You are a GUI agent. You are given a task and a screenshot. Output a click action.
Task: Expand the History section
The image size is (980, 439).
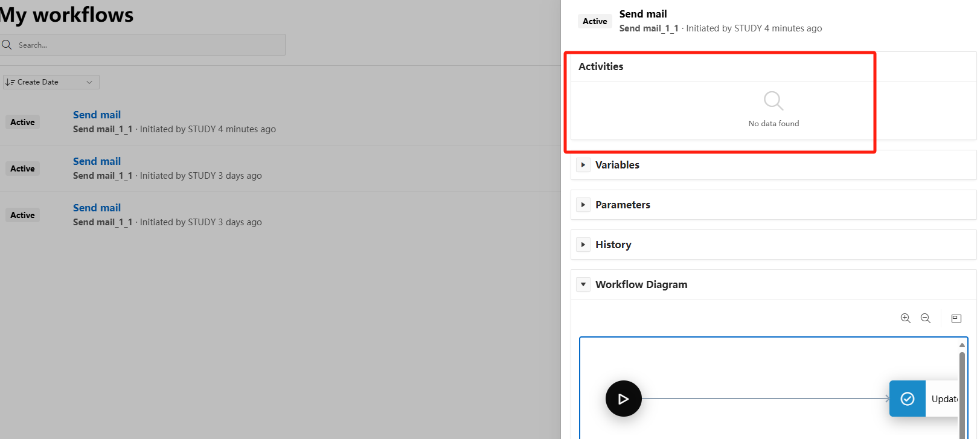[x=583, y=245]
